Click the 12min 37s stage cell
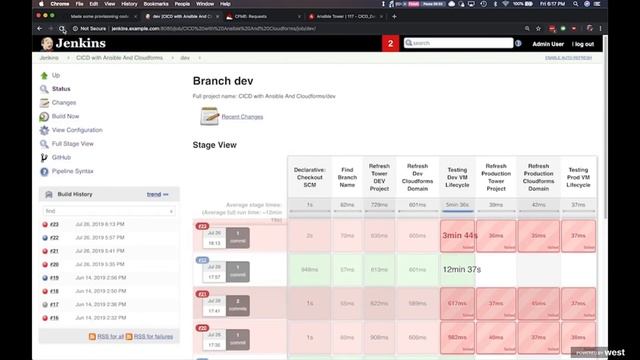 (x=457, y=270)
